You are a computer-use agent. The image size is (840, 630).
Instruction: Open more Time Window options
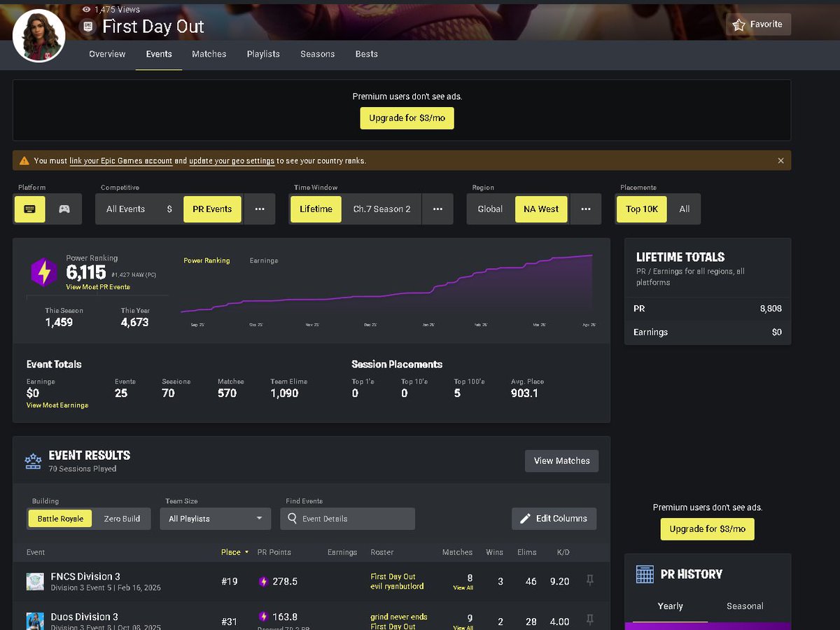(x=437, y=209)
